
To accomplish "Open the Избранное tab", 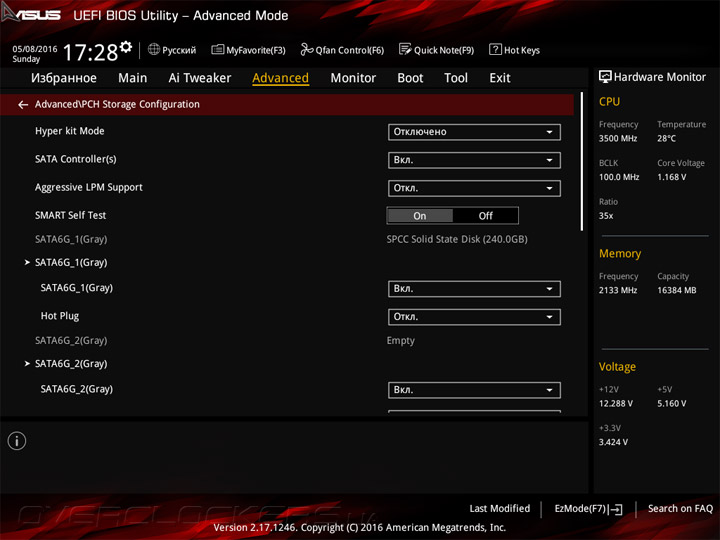I will [x=64, y=78].
